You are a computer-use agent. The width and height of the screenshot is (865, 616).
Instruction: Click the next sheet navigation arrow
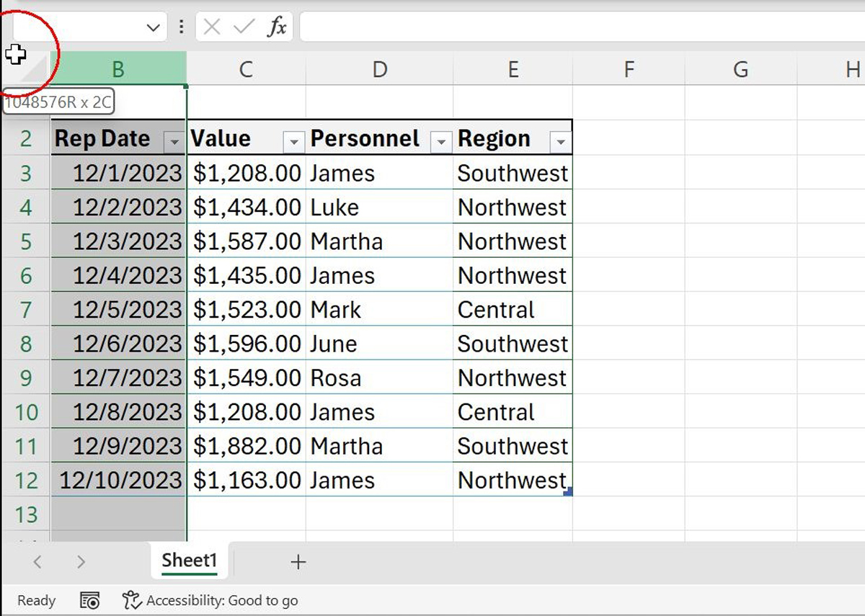point(81,562)
